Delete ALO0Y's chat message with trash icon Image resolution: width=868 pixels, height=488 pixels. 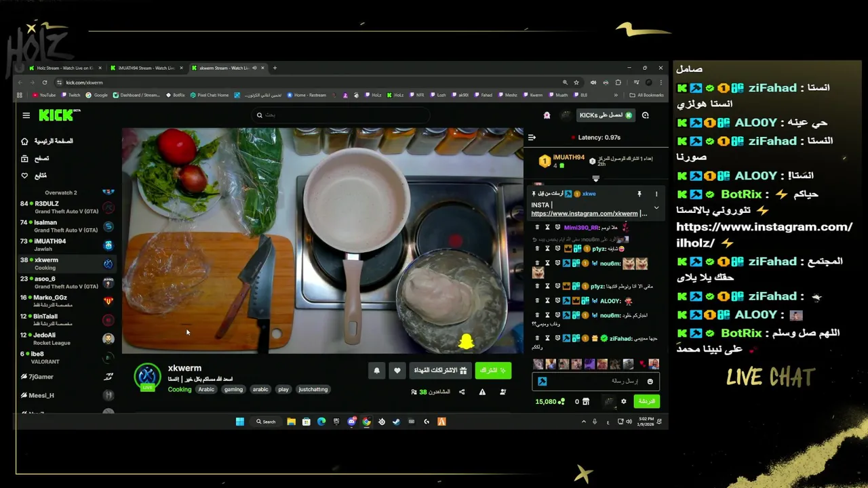point(537,300)
